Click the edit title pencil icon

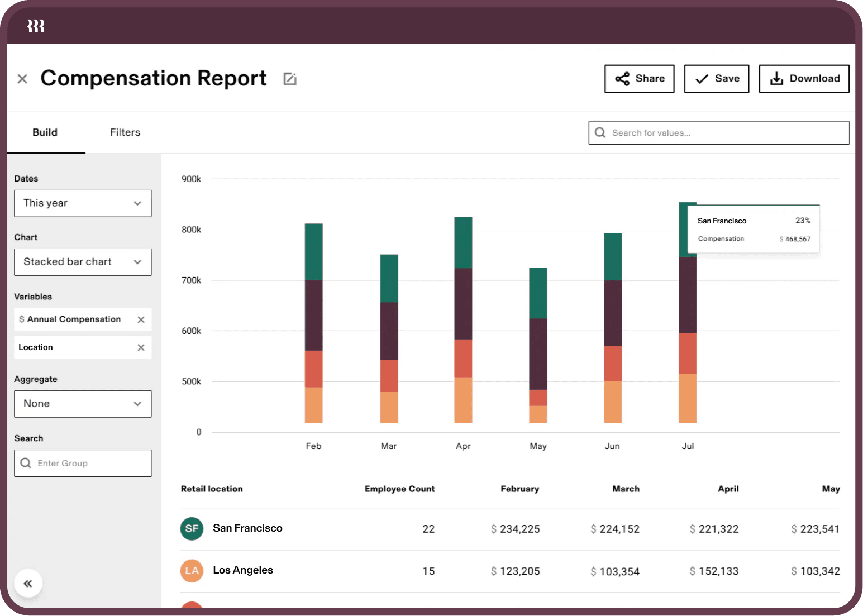[289, 79]
